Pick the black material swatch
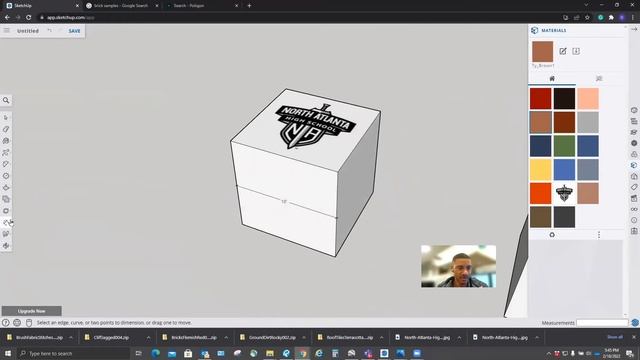Screen dimensions: 640x360 tap(564, 98)
